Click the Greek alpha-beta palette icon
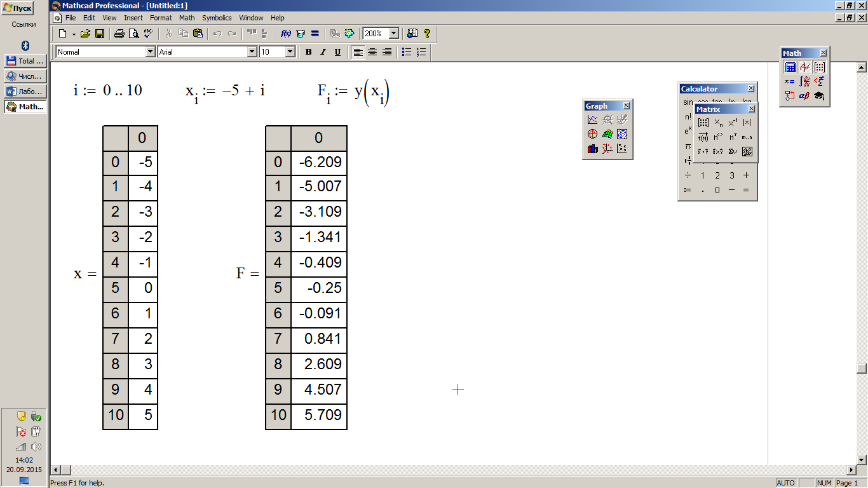 pos(805,96)
